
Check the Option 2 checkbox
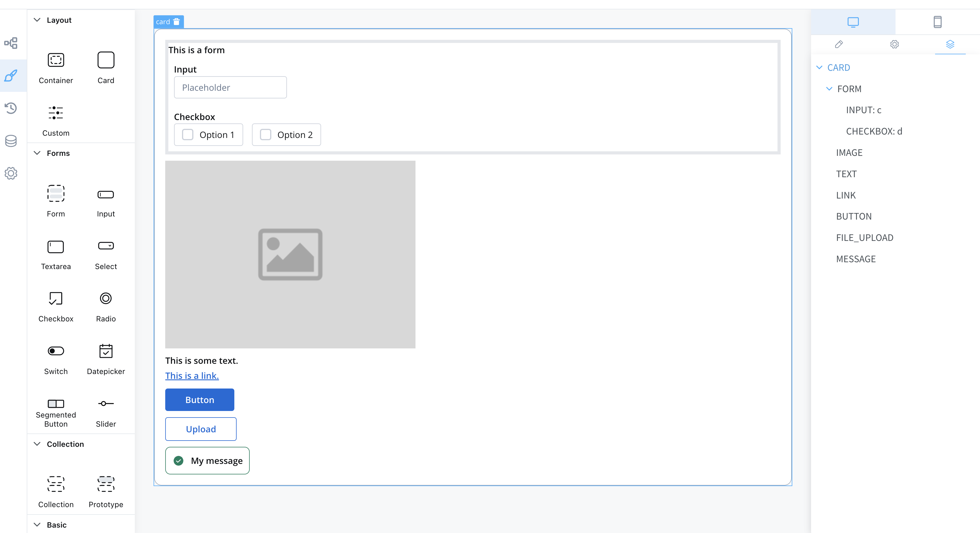coord(266,134)
